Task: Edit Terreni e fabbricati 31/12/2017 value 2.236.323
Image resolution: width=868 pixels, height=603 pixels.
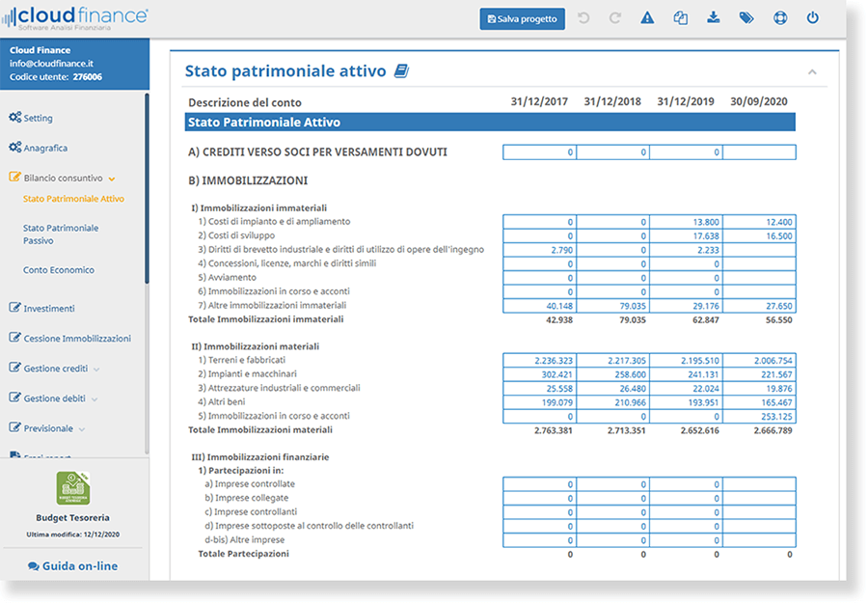Action: (x=540, y=361)
